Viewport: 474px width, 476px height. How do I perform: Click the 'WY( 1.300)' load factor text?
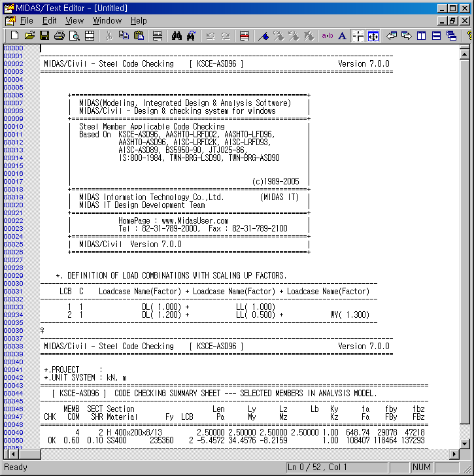point(350,314)
